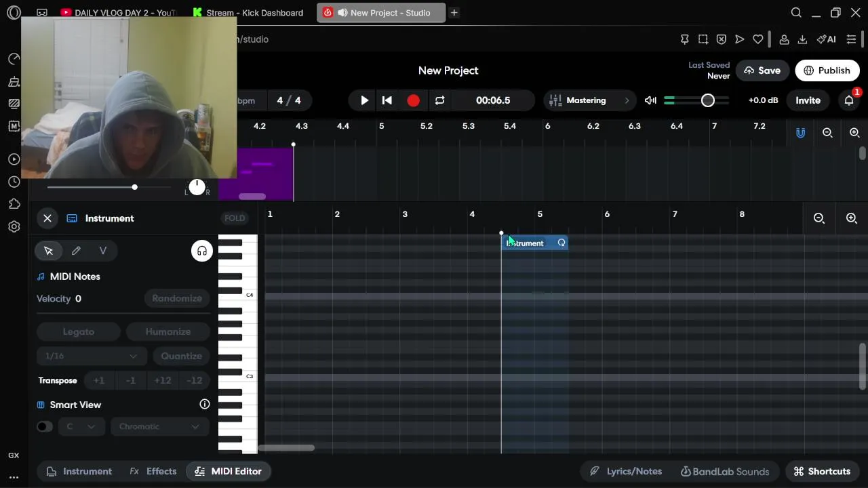This screenshot has width=868, height=488.
Task: Open notifications bell with red badge
Action: tap(849, 100)
